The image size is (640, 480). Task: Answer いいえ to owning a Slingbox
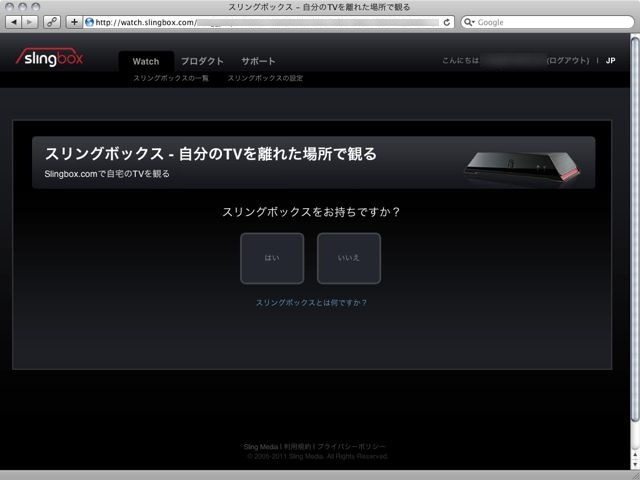point(349,258)
